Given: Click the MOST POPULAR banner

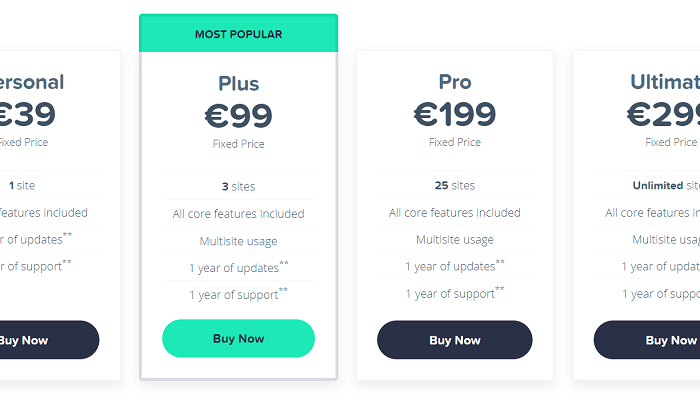Looking at the screenshot, I should point(238,33).
